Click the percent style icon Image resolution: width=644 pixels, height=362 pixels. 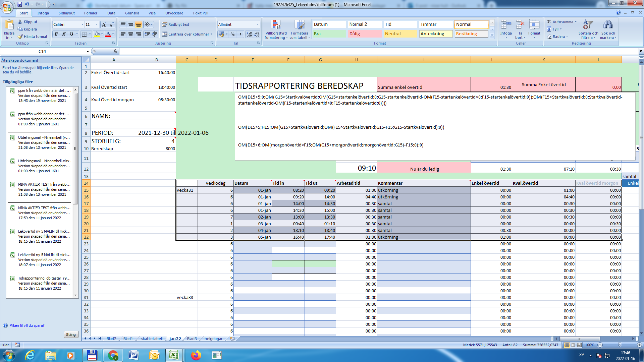click(x=232, y=34)
